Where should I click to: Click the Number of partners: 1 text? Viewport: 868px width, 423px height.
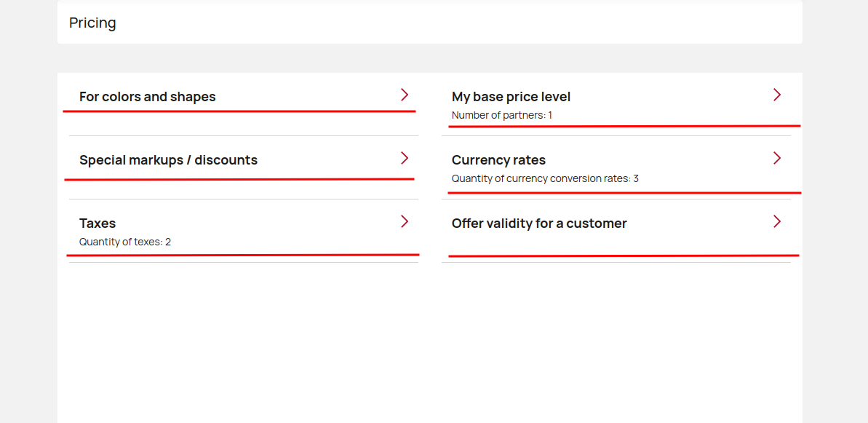[x=502, y=115]
